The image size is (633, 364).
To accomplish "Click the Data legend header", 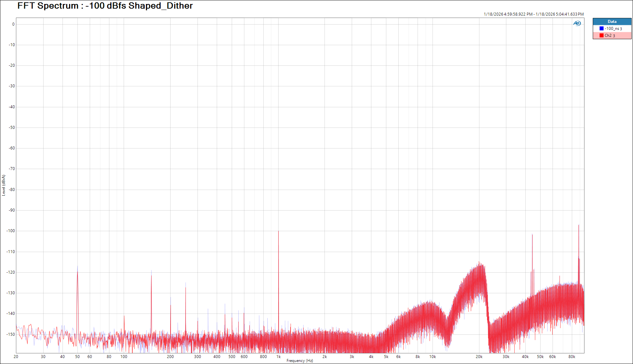I will (x=612, y=22).
